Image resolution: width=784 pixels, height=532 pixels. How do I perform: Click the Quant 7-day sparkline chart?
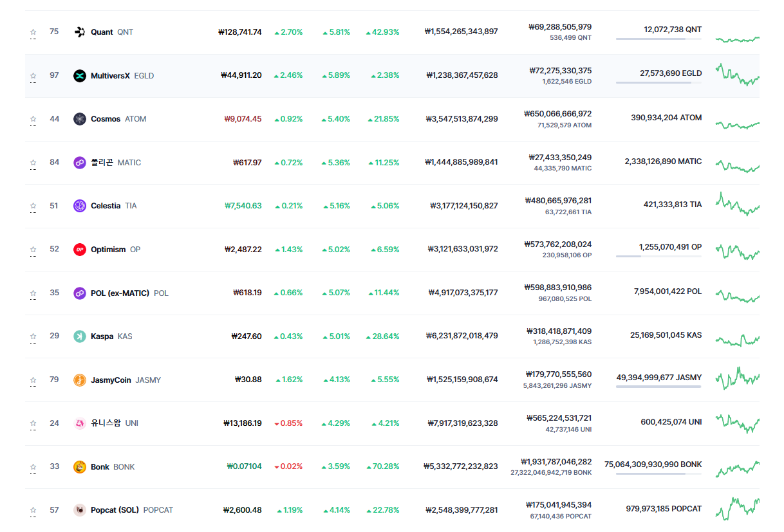738,39
